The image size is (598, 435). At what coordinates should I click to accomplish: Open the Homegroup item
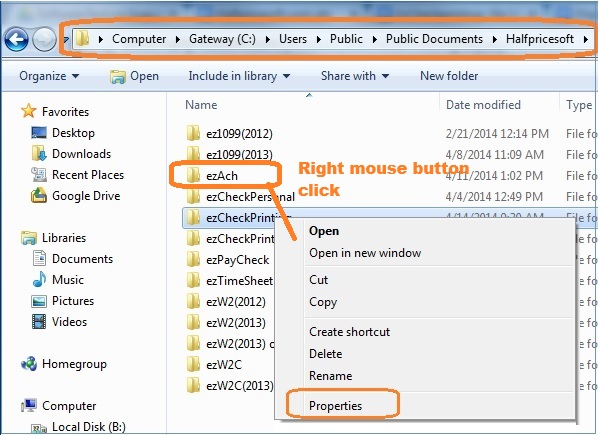click(74, 364)
